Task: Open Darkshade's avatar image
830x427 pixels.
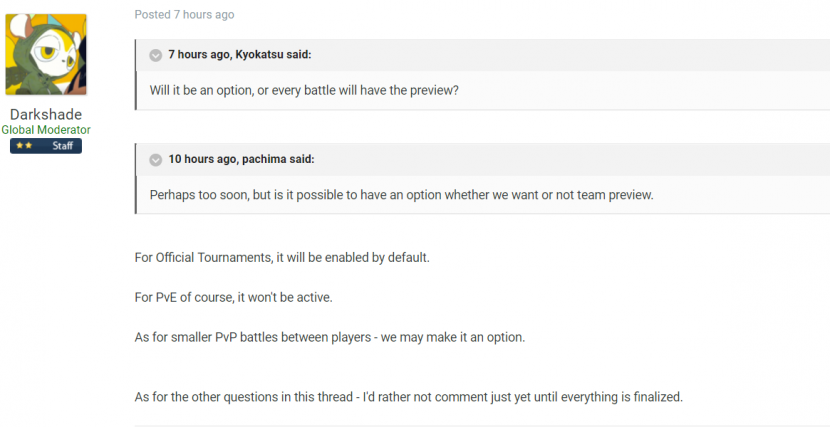Action: point(46,55)
